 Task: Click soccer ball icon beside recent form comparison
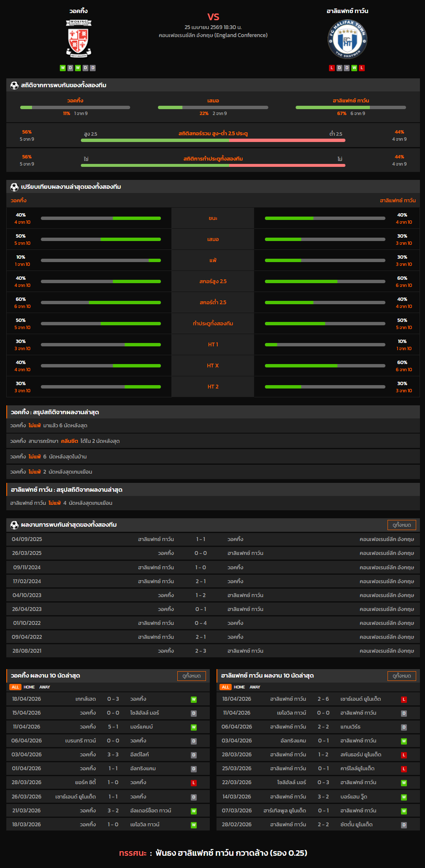(x=14, y=187)
